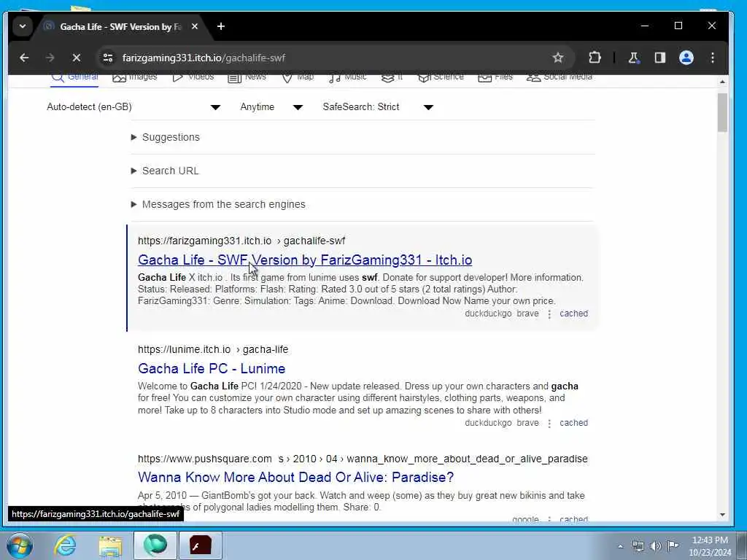Bookmark this page with the star icon
Image resolution: width=747 pixels, height=560 pixels.
tap(558, 58)
